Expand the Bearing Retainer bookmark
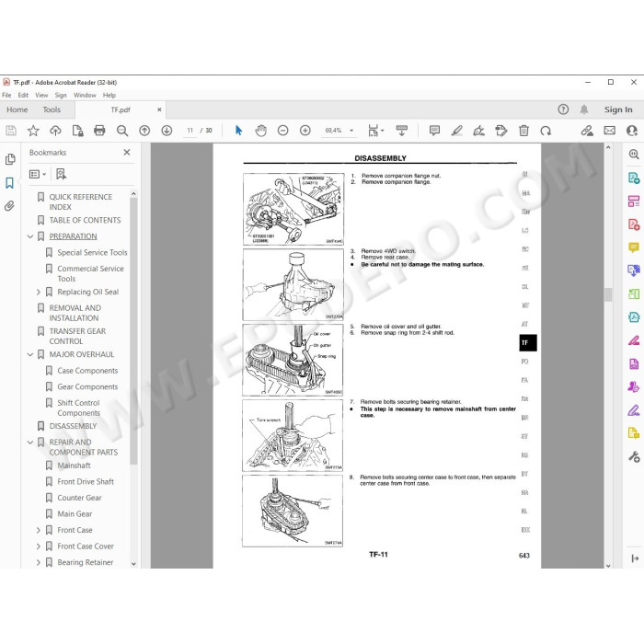Viewport: 644px width, 644px height. point(39,562)
